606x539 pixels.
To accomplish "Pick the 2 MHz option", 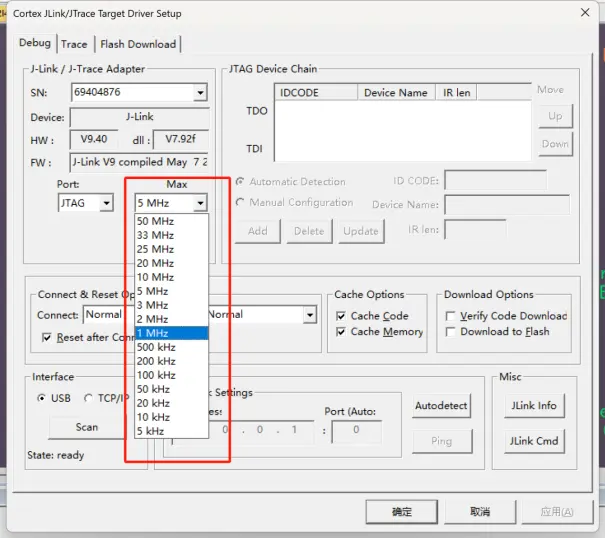I will tap(171, 319).
